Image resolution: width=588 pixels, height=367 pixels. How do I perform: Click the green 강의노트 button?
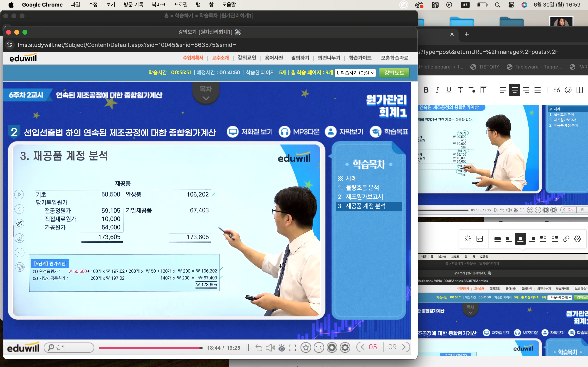(x=394, y=73)
